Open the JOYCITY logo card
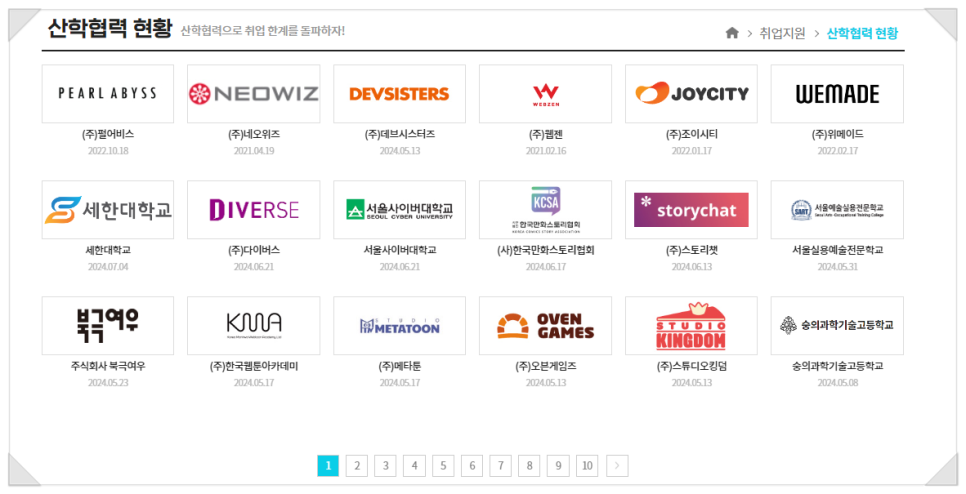 [x=691, y=94]
